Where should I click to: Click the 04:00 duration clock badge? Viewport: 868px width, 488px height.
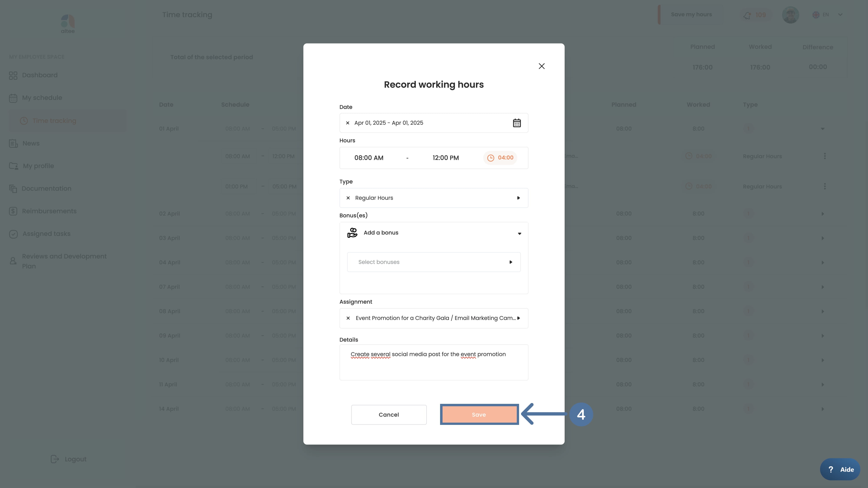(x=500, y=158)
